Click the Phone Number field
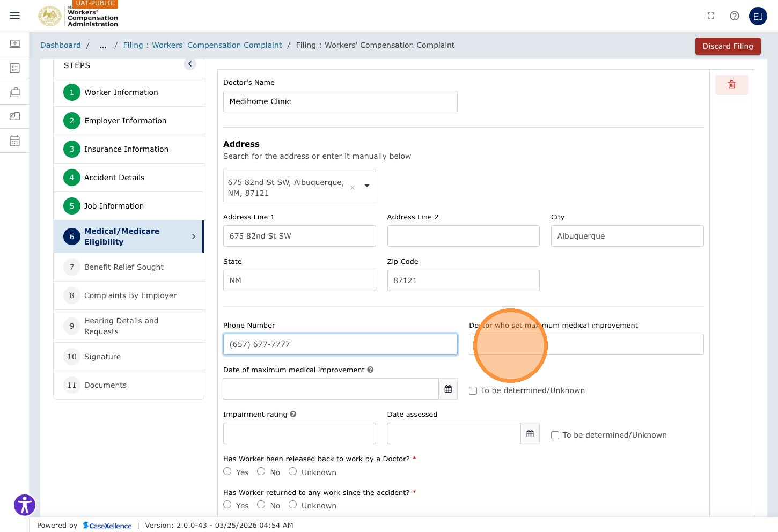The height and width of the screenshot is (532, 778). tap(340, 344)
